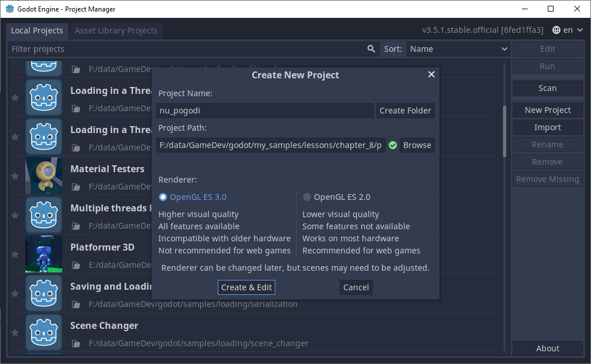
Task: Favorite the Platformer 3D project star
Action: (15, 255)
